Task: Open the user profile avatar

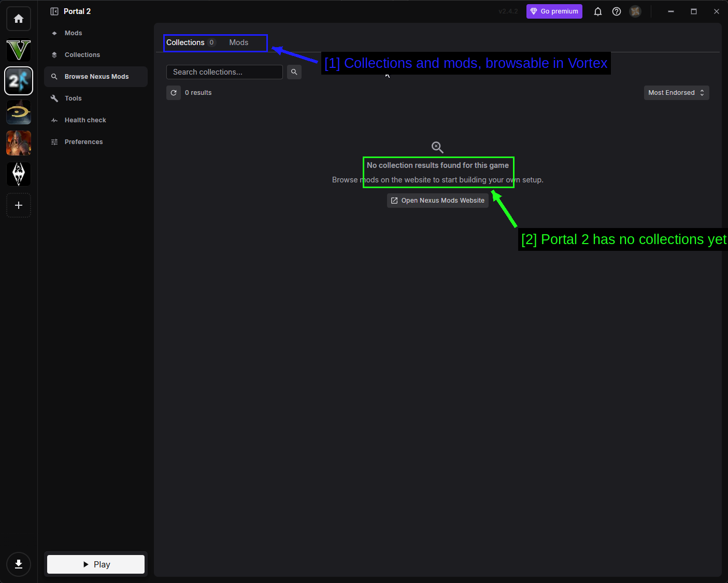Action: pyautogui.click(x=635, y=11)
